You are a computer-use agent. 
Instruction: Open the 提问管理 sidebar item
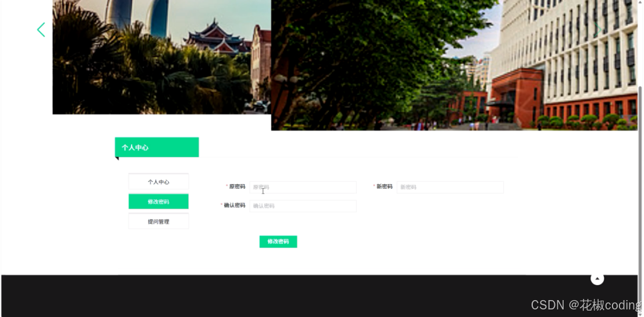click(158, 221)
